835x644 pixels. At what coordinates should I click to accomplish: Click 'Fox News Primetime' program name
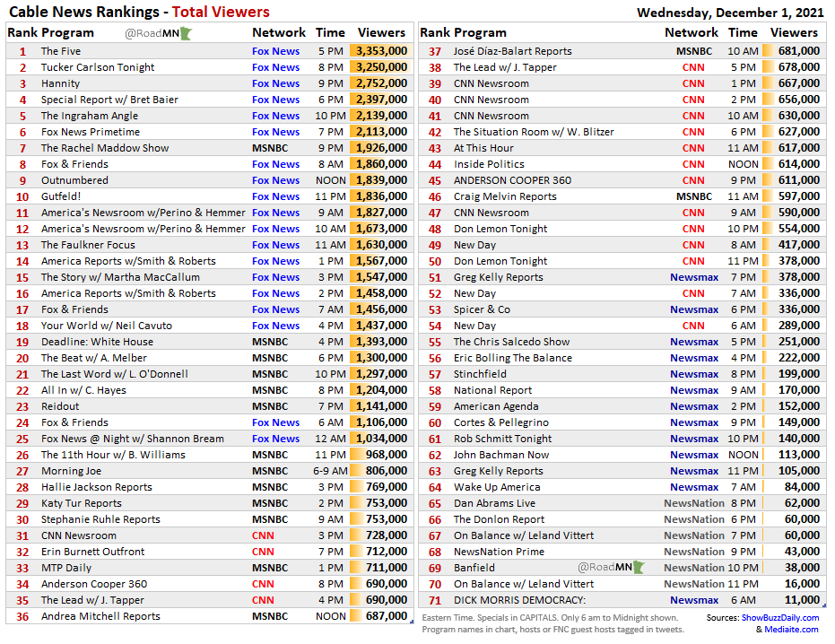(x=90, y=132)
